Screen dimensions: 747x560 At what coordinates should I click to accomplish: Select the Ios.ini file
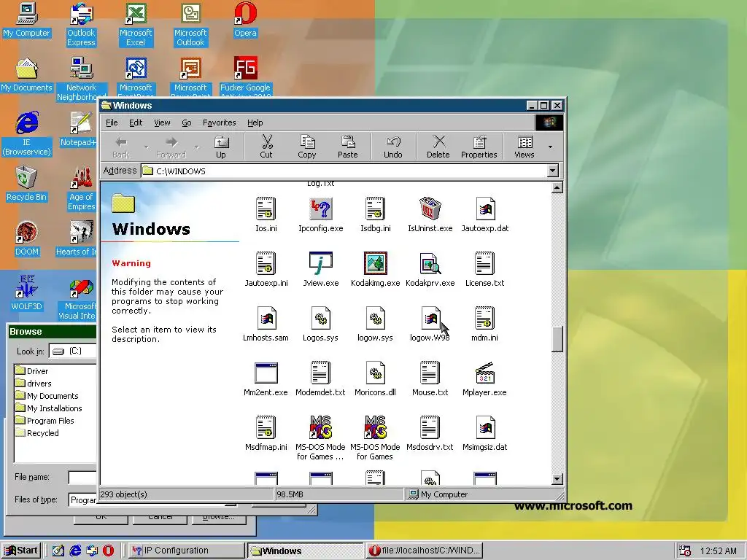pyautogui.click(x=266, y=214)
